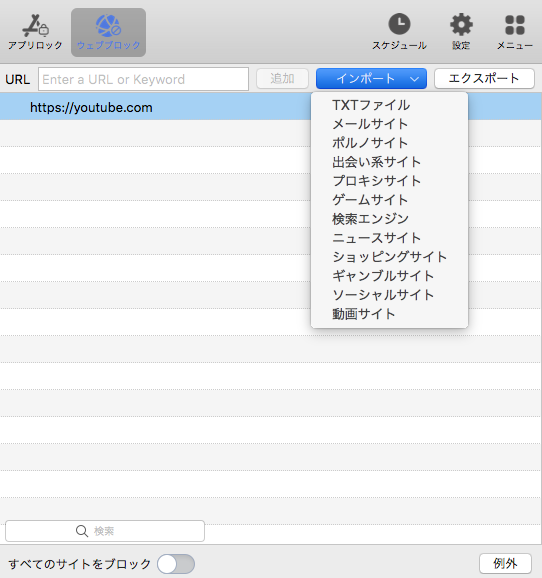The image size is (542, 578).
Task: Click the 追加 add button
Action: [282, 79]
